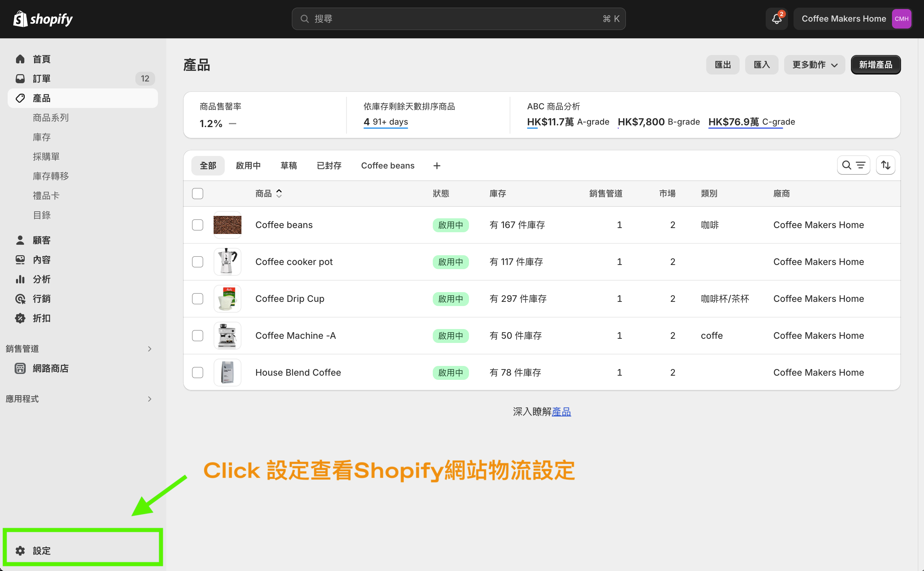Click the 匯入 import button

[x=762, y=64]
